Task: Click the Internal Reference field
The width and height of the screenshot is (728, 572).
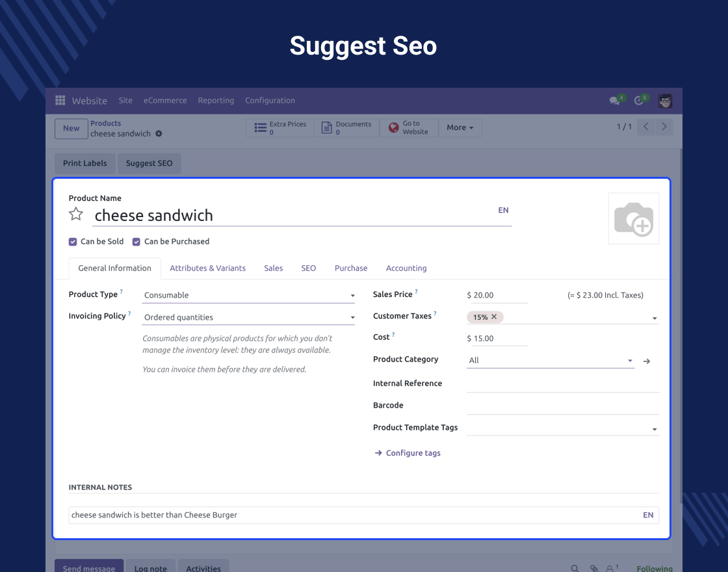Action: tap(563, 384)
